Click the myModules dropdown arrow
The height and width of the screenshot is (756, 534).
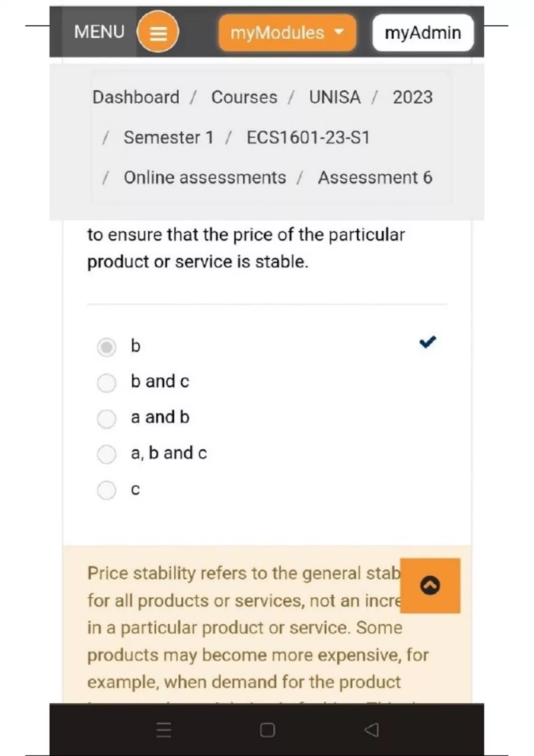coord(339,32)
